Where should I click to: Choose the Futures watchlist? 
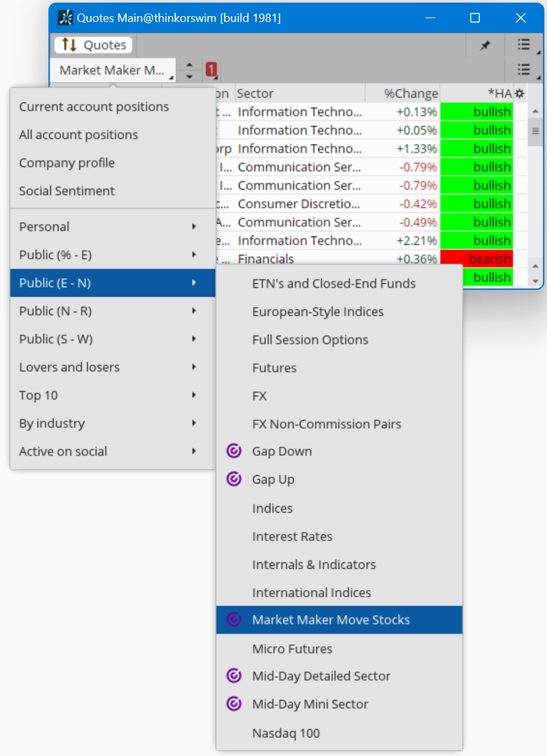click(339, 368)
